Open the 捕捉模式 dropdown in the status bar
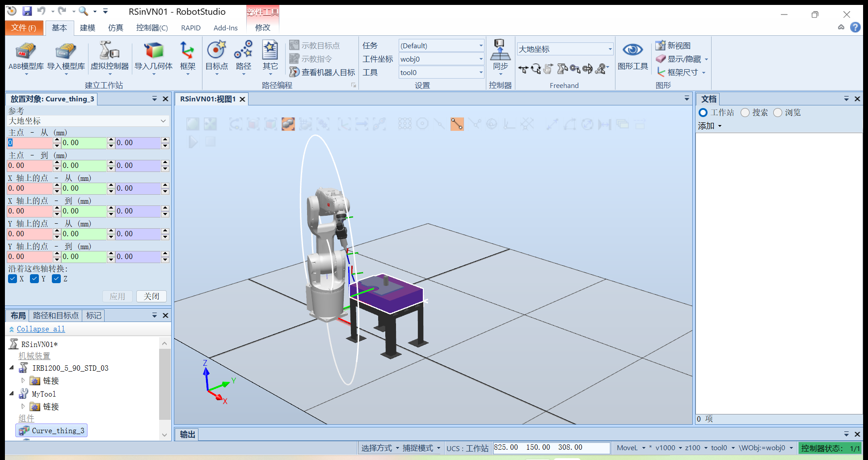The height and width of the screenshot is (460, 868). (x=422, y=448)
